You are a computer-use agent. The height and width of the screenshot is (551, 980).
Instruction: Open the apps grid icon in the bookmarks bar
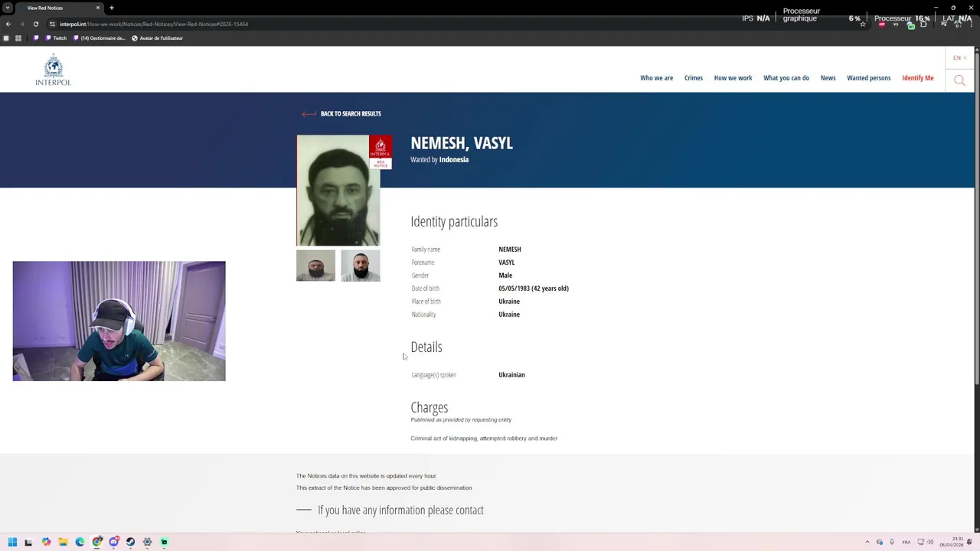pyautogui.click(x=18, y=38)
